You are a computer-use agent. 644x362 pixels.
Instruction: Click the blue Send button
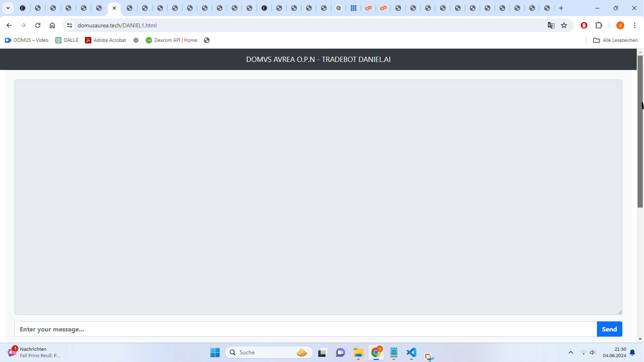(609, 329)
